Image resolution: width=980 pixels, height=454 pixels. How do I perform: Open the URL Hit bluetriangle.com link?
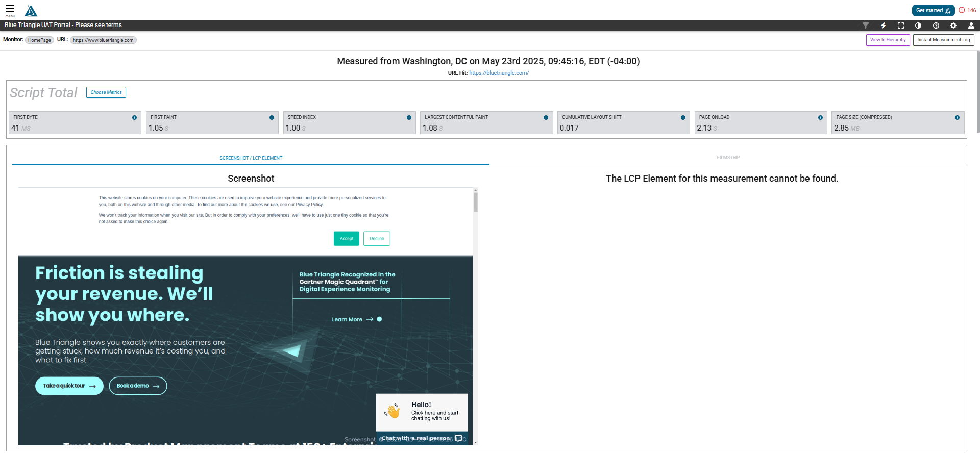pos(499,73)
